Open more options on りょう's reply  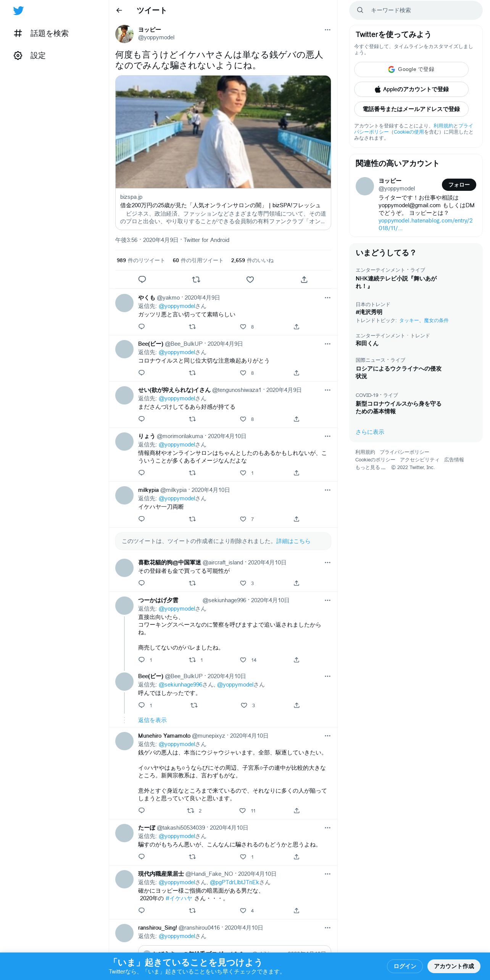pos(327,436)
